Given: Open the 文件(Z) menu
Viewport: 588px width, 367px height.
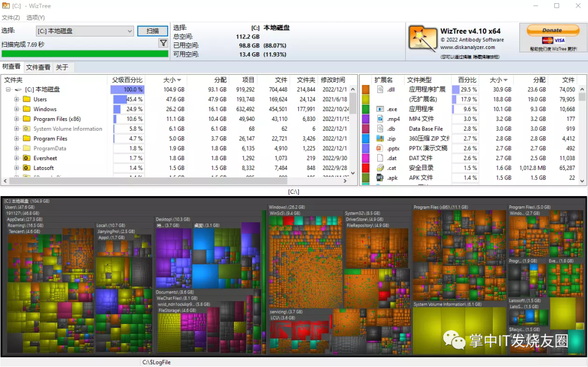Looking at the screenshot, I should 11,17.
